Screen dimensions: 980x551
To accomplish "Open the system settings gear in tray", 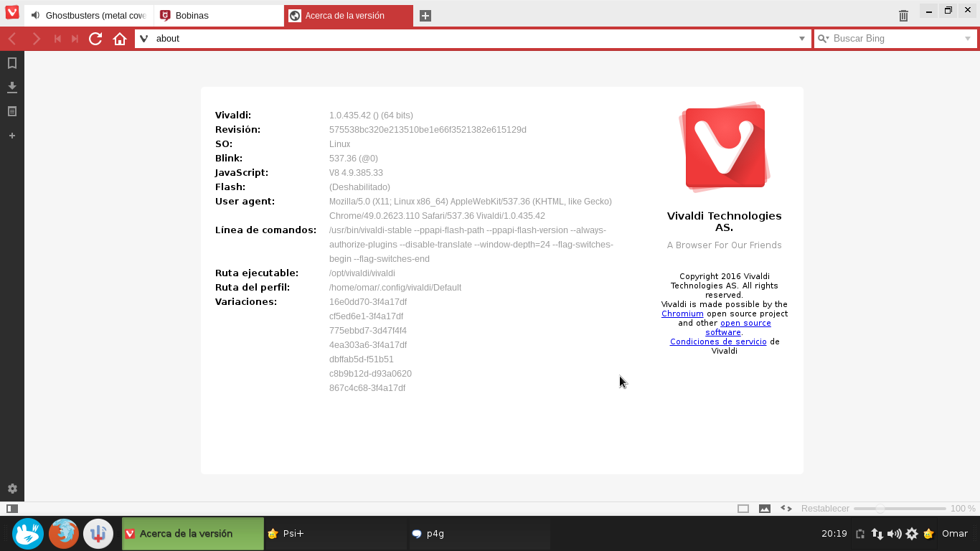I will [912, 534].
